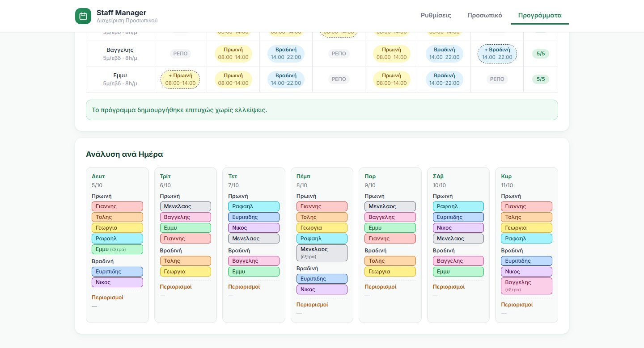Click Βαγγελης's dashed '+ Βραδινή' extra shift
This screenshot has width=644, height=348.
[x=497, y=54]
